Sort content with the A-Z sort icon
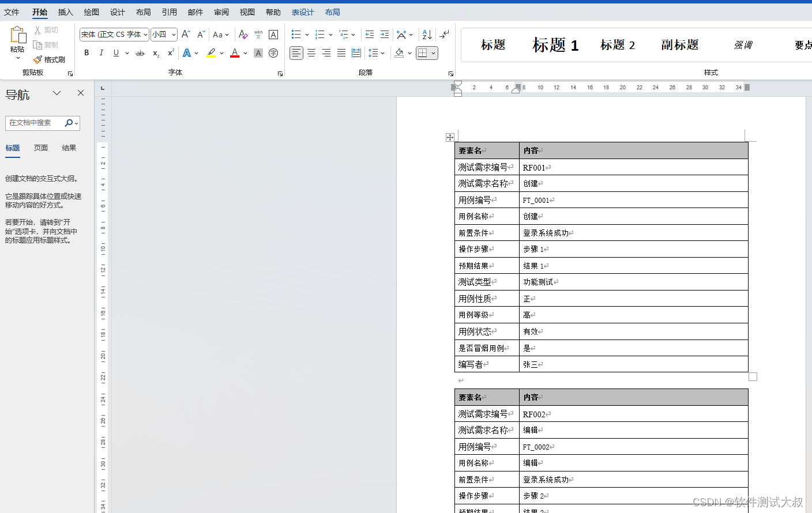The width and height of the screenshot is (812, 513). point(427,35)
